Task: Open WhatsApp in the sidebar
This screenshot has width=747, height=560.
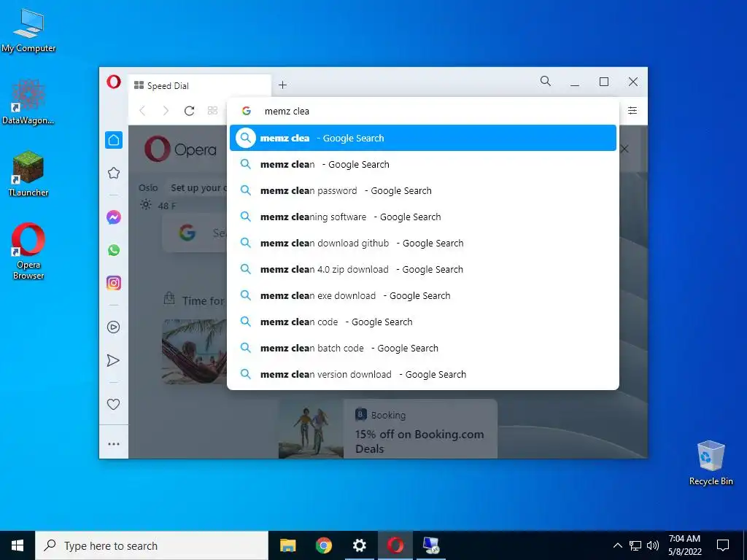Action: [x=113, y=250]
